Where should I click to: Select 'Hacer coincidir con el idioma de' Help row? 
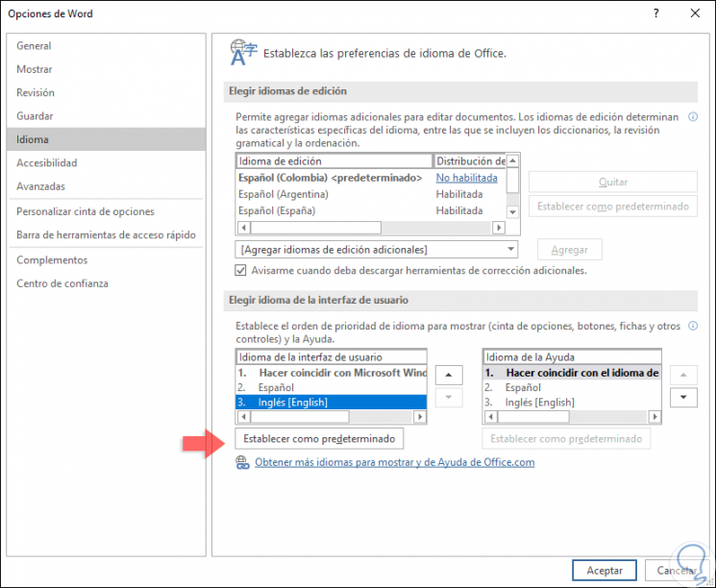572,373
